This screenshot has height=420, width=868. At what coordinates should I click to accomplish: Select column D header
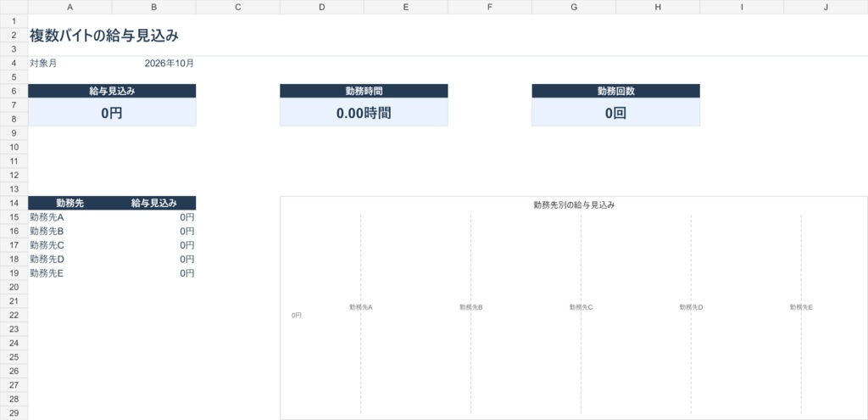(321, 7)
